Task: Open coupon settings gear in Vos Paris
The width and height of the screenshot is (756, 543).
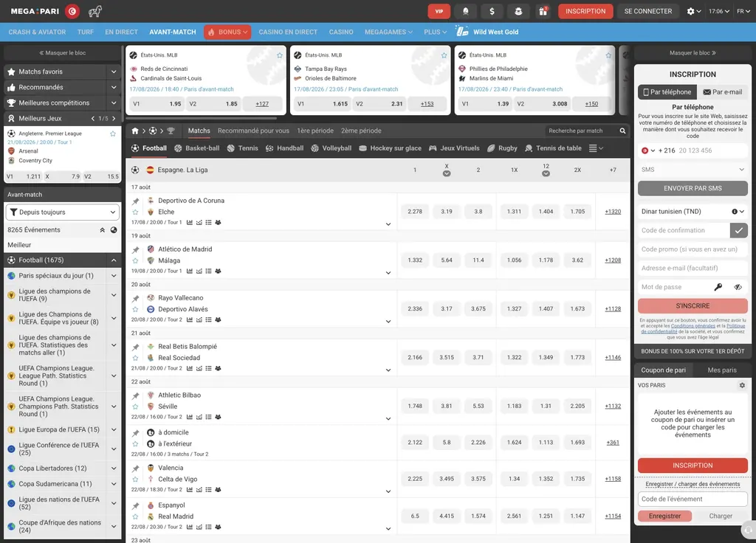Action: point(742,385)
